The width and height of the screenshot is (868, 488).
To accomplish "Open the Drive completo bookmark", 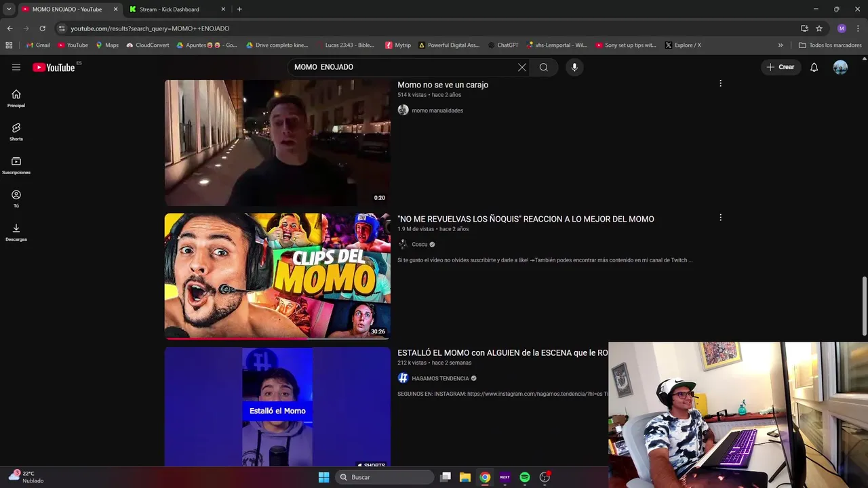I will tap(277, 45).
